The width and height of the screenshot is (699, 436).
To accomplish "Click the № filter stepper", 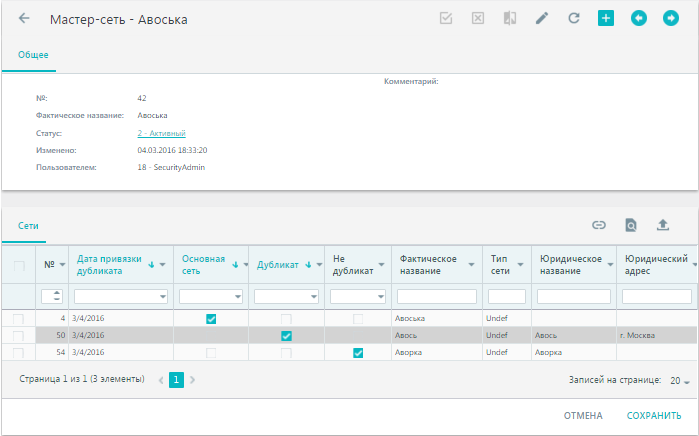I will tap(57, 296).
